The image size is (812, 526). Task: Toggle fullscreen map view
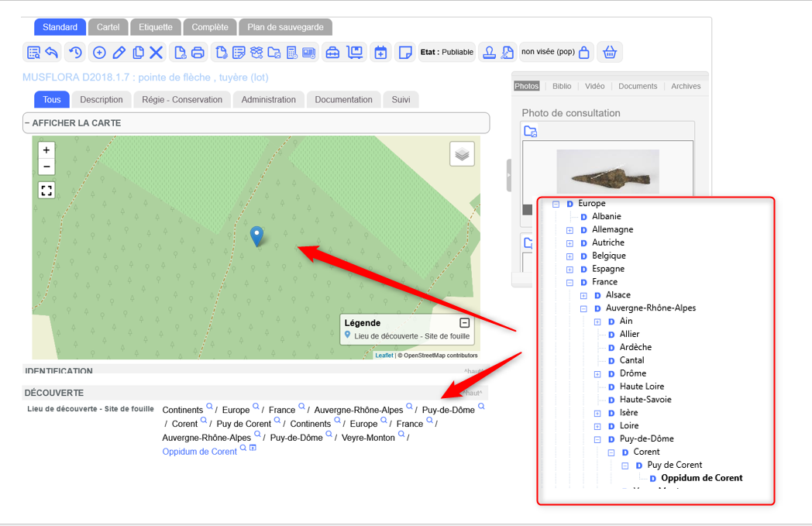[46, 190]
